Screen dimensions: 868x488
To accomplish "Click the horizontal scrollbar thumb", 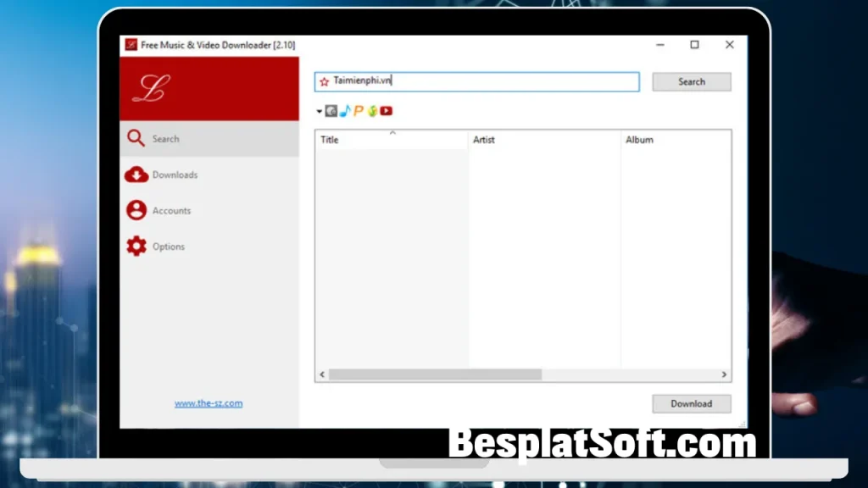I will pyautogui.click(x=435, y=374).
